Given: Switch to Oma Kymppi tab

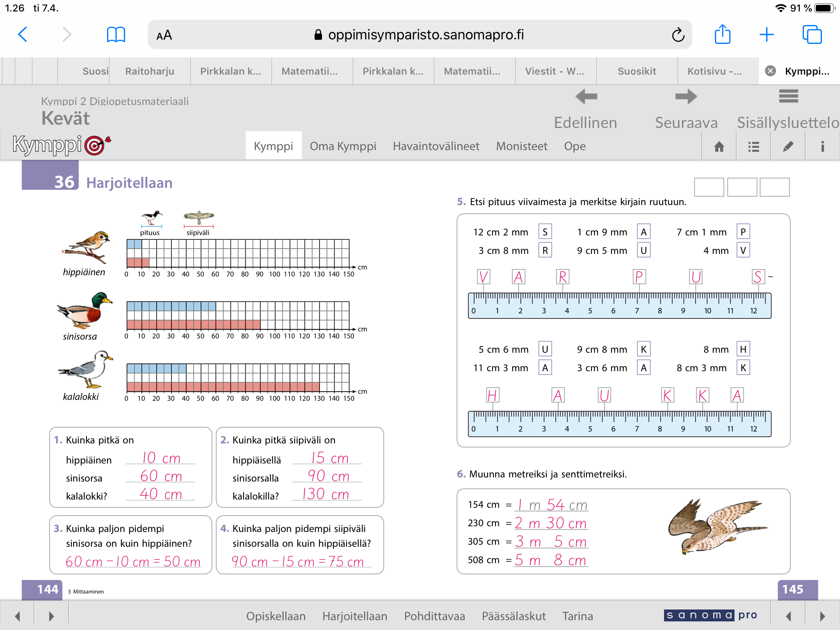Looking at the screenshot, I should 343,146.
